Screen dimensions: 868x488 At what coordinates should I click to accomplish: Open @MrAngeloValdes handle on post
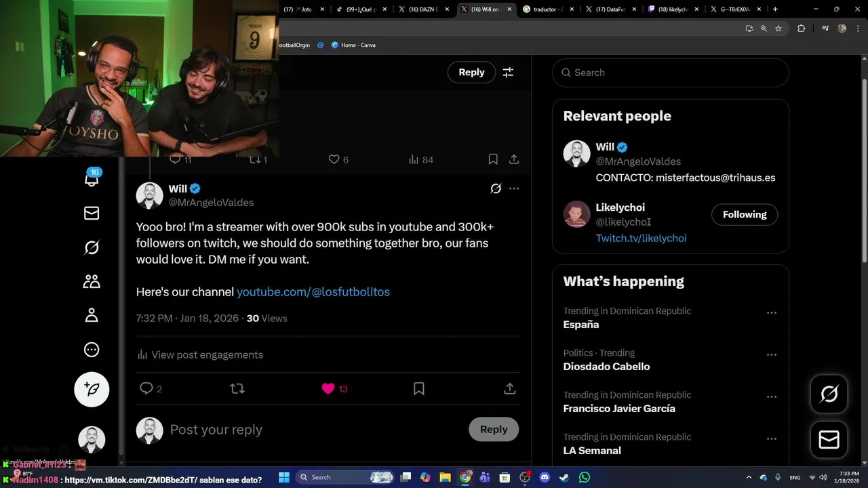[211, 203]
